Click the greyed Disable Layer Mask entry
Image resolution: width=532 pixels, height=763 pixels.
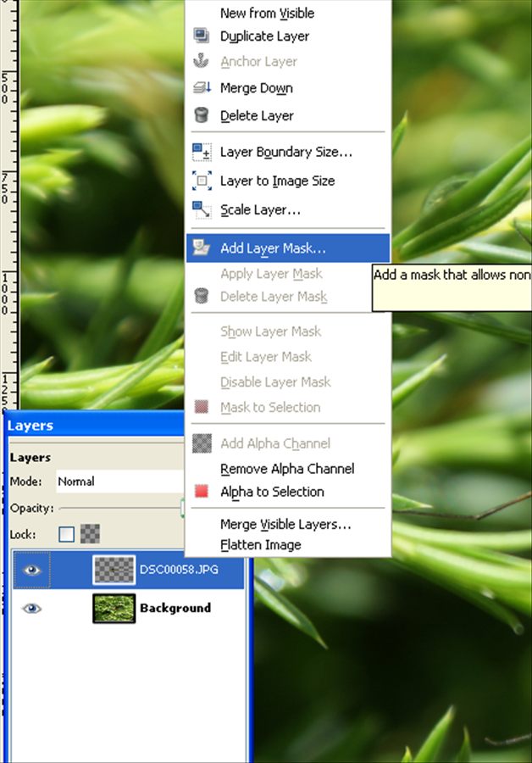tap(275, 382)
